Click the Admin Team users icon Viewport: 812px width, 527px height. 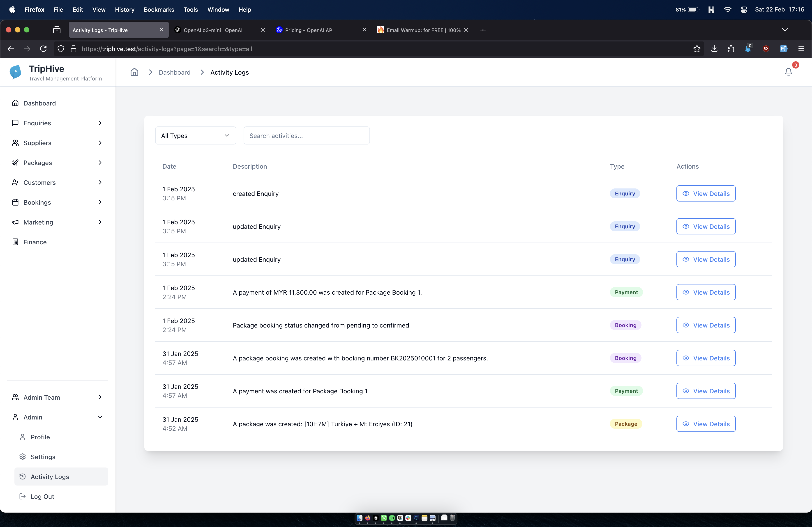[x=15, y=397]
